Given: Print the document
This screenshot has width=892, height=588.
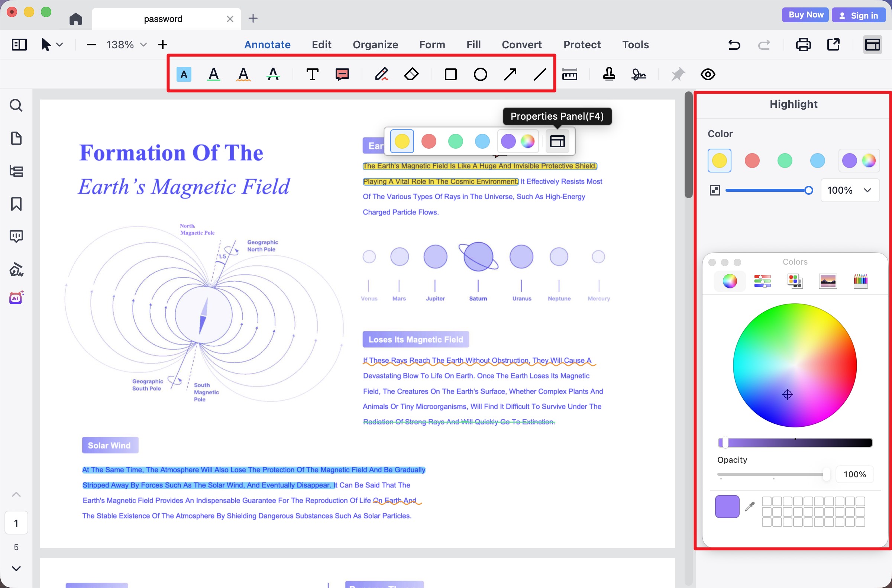Looking at the screenshot, I should 803,45.
